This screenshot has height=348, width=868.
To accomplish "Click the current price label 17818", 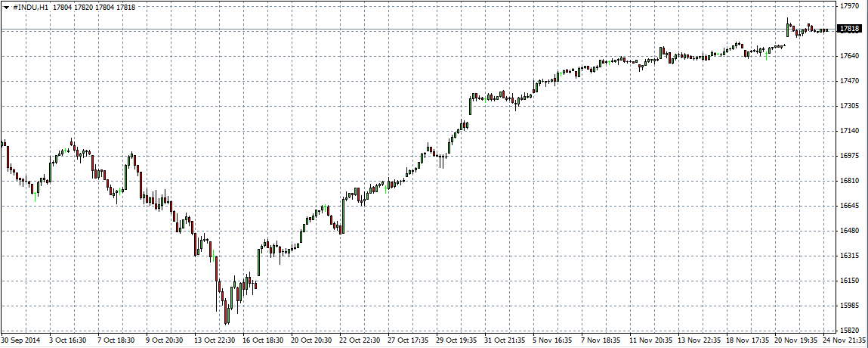I will pos(850,29).
